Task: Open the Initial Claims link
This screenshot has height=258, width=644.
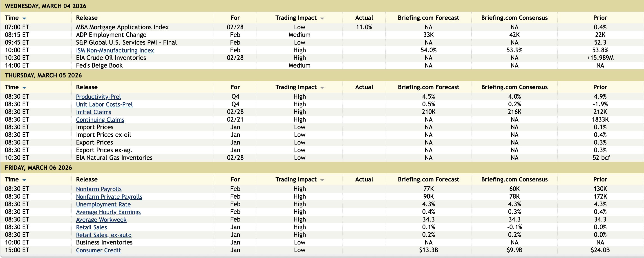Action: (x=94, y=112)
